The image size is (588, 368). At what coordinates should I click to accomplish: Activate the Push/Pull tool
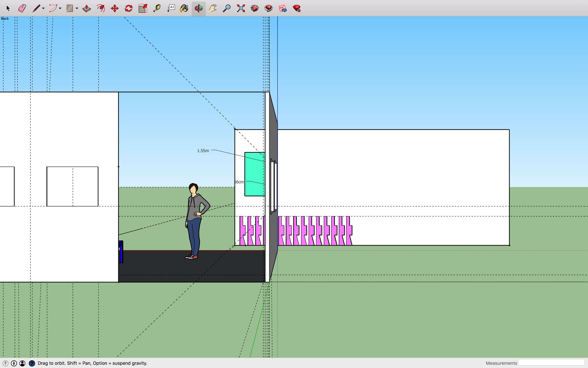point(87,8)
